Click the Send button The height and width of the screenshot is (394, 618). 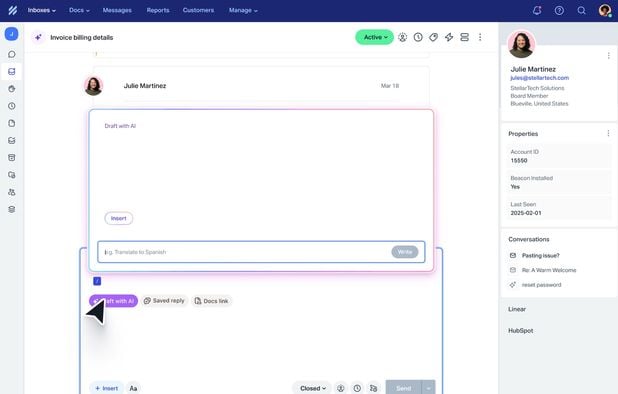[404, 388]
